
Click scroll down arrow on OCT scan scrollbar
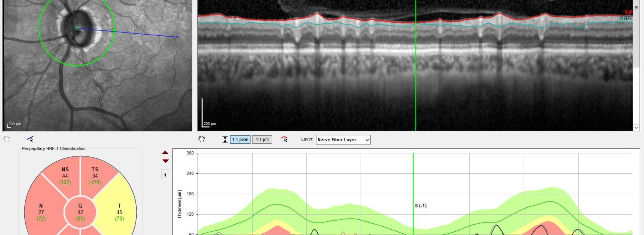click(636, 128)
